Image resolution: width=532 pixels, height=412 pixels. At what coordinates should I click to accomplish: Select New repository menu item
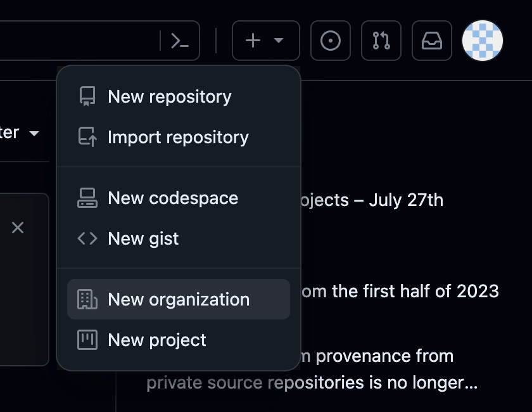170,96
